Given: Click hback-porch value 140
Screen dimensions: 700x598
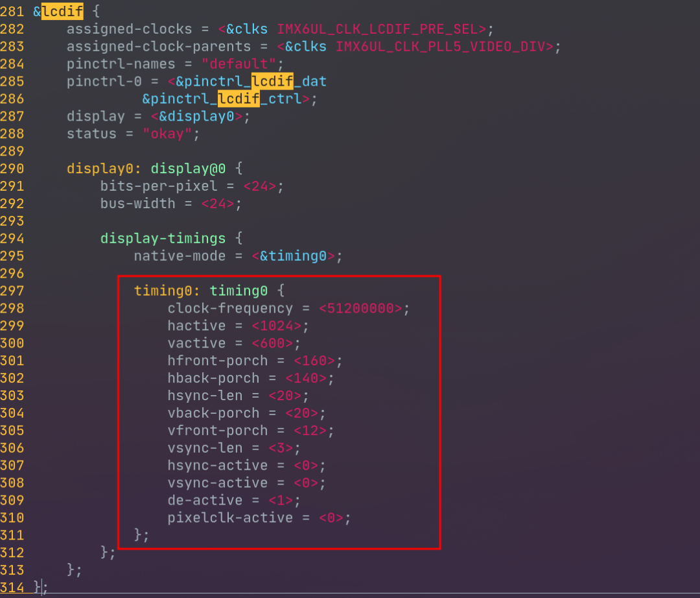Looking at the screenshot, I should (306, 378).
